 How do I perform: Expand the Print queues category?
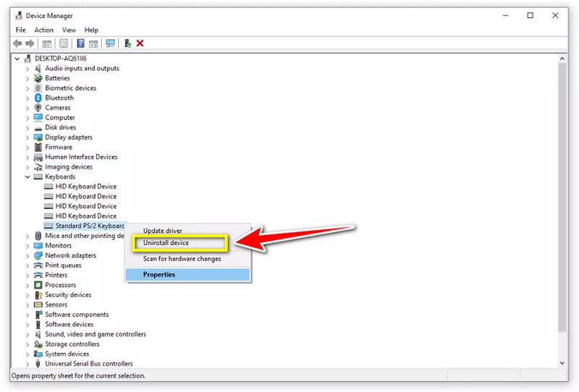pos(28,265)
